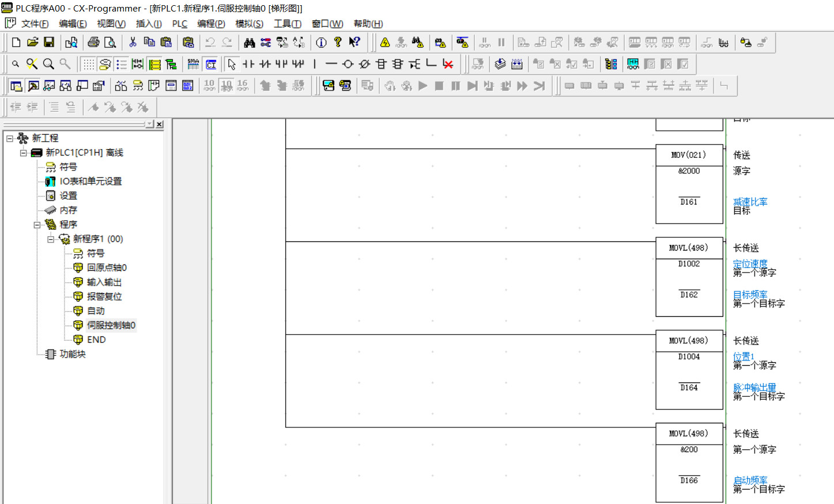Select the MOV(021) instruction block
The image size is (834, 504).
tap(689, 155)
